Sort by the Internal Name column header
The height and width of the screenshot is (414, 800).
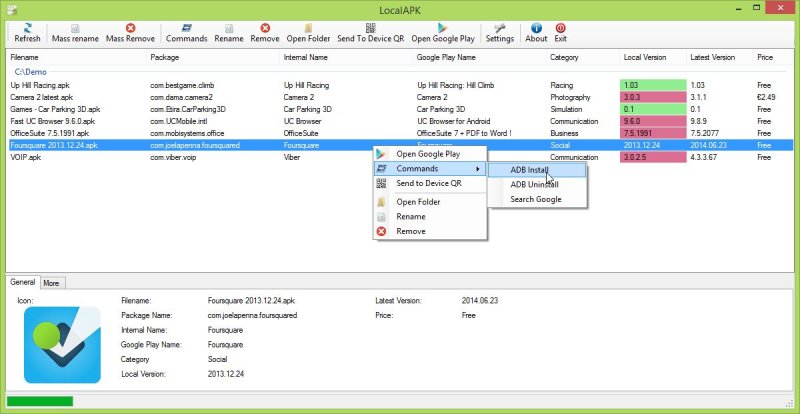pos(346,57)
